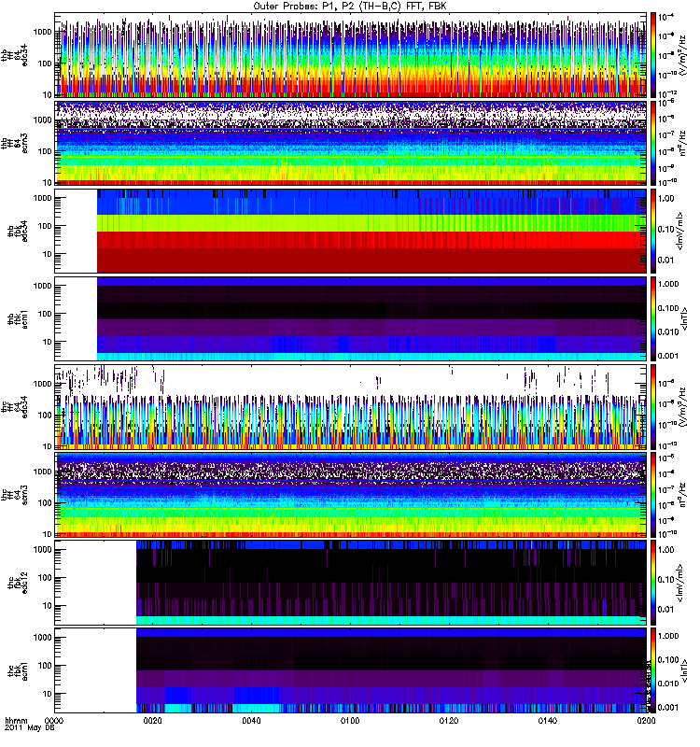Click the 100 y-tick of thc fbk scm1 panel

click(45, 666)
